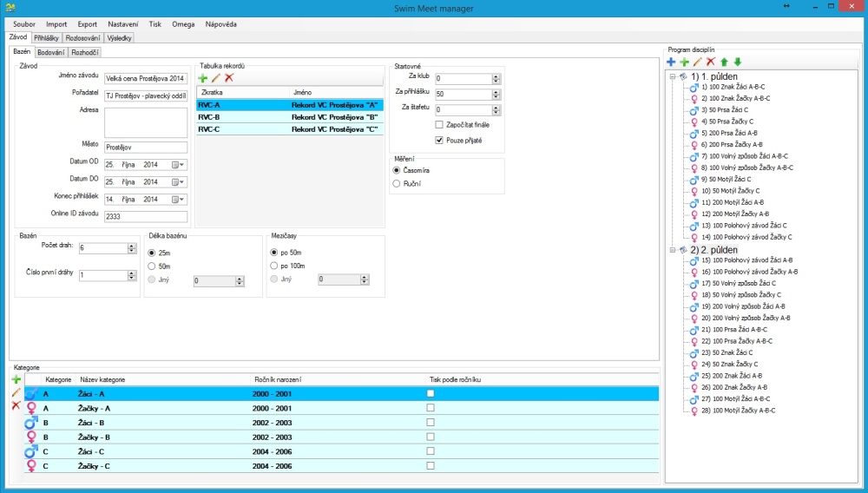The width and height of the screenshot is (868, 493).
Task: Click the Za štafetu spinner arrows
Action: click(496, 109)
